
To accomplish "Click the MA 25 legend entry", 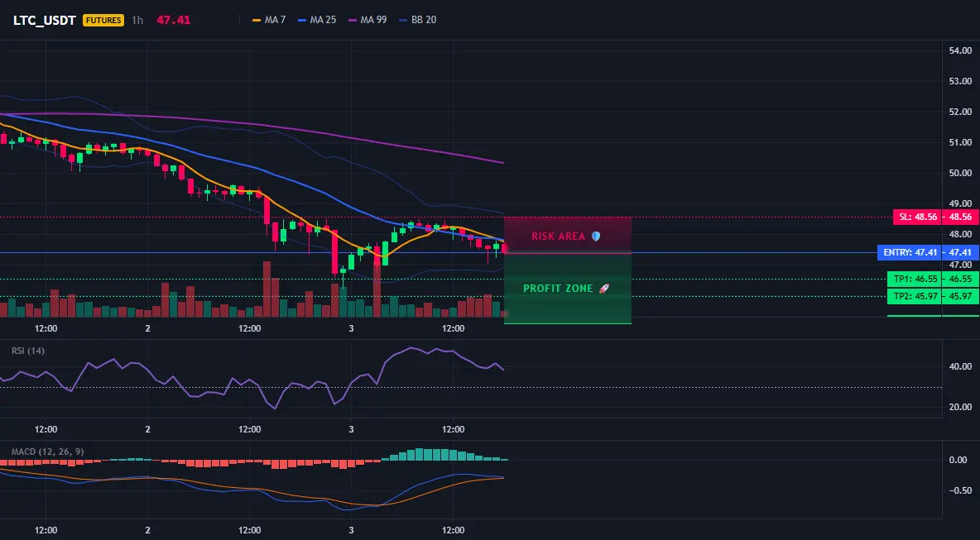I will 317,20.
